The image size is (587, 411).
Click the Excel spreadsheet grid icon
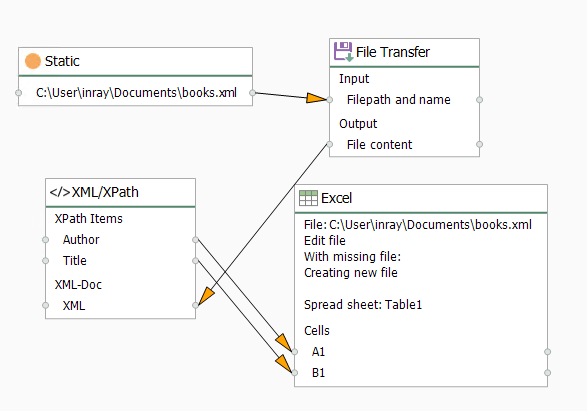[308, 198]
